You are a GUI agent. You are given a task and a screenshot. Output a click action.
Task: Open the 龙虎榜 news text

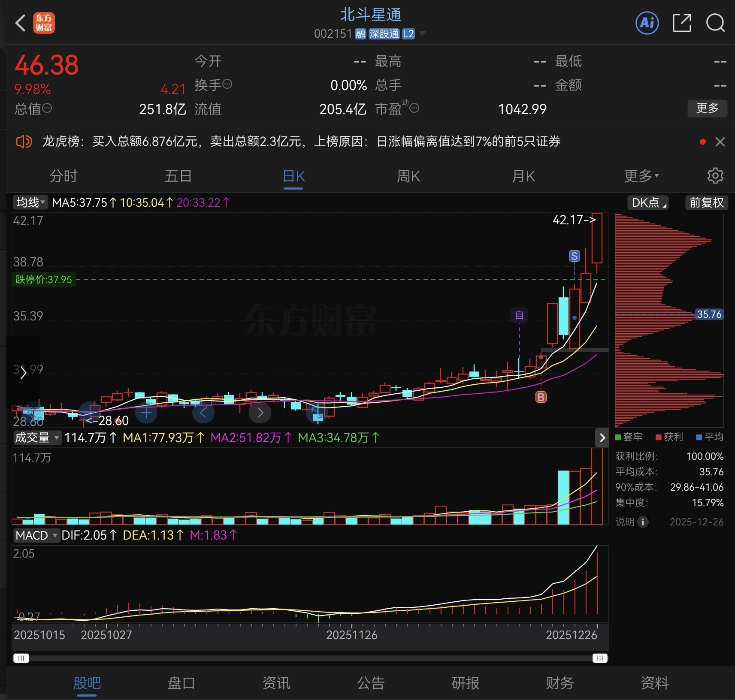pos(301,142)
